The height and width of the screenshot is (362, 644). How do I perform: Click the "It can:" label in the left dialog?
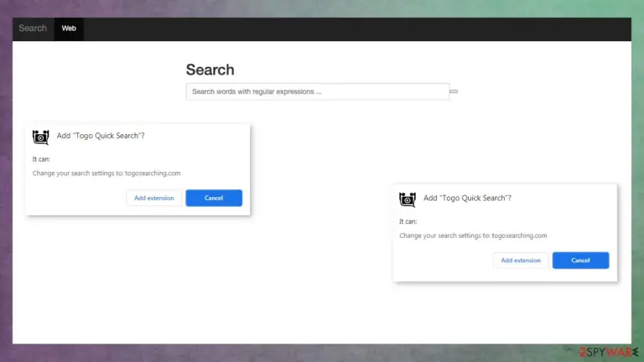point(41,159)
